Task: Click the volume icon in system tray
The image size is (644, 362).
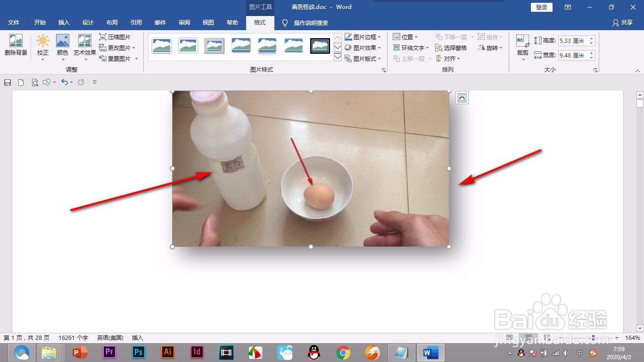Action: (567, 353)
